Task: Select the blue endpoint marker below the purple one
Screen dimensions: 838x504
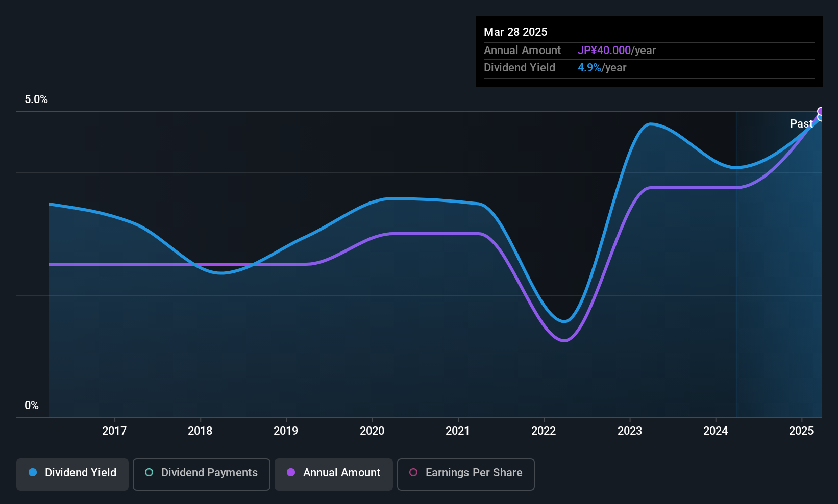Action: (x=821, y=118)
